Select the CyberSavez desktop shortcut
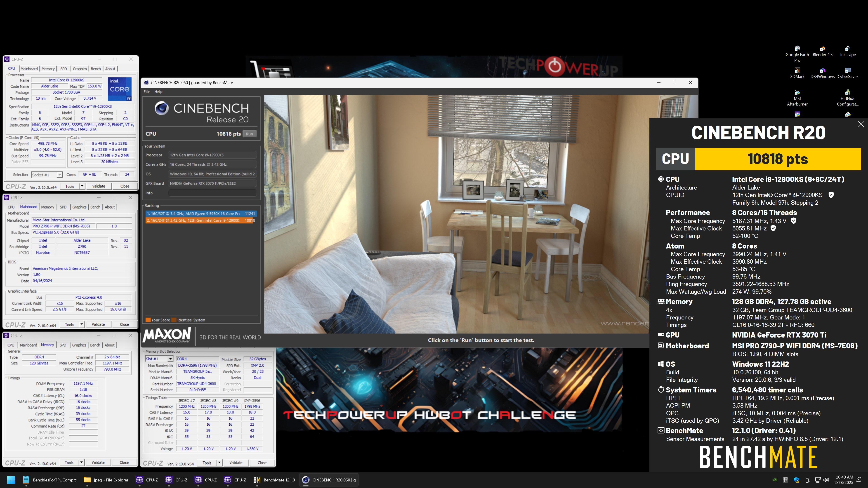Screen dimensions: 868x488 pyautogui.click(x=847, y=73)
